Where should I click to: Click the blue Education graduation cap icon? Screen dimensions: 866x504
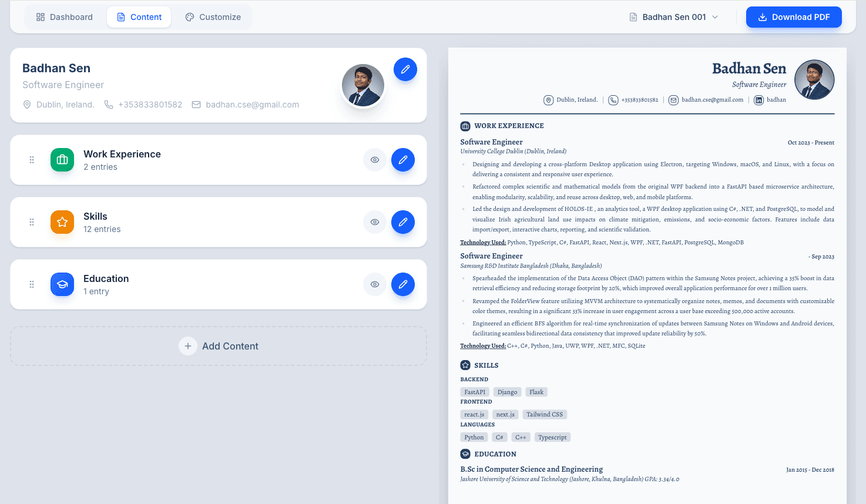62,284
